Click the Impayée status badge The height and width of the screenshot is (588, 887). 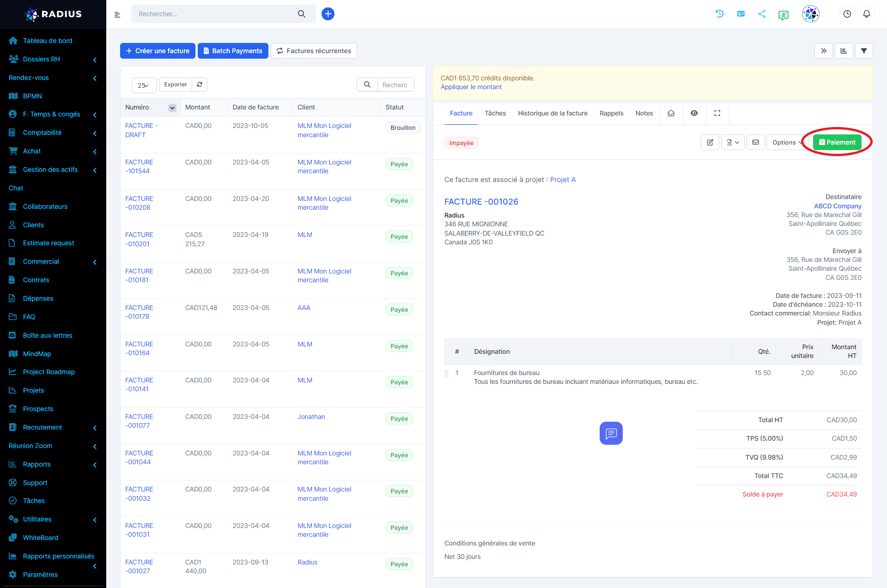coord(461,143)
